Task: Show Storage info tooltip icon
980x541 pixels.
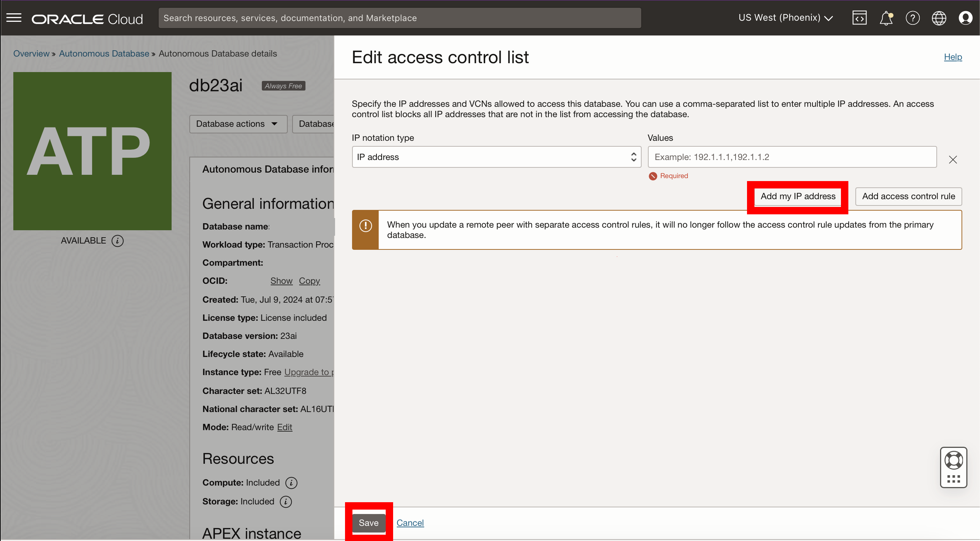Action: point(286,501)
